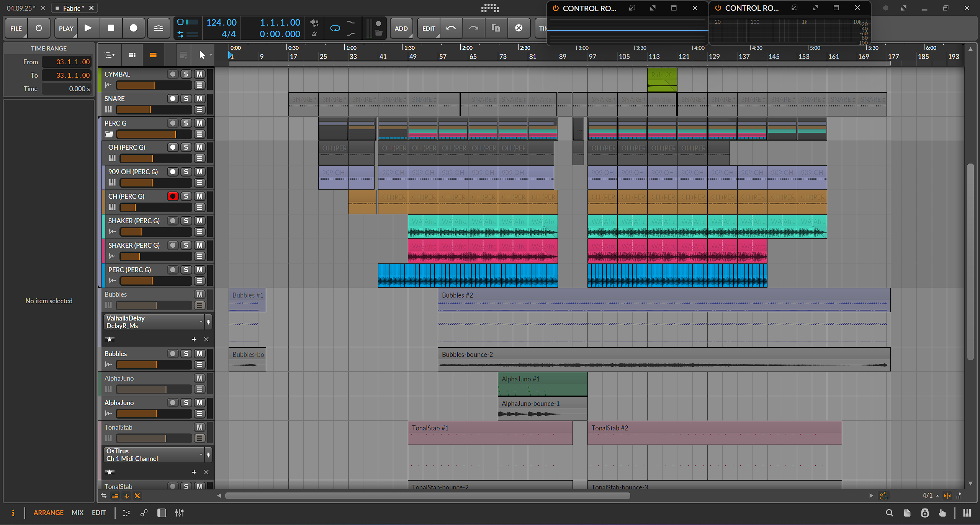Open the mixer panel icon at bottom

click(179, 513)
